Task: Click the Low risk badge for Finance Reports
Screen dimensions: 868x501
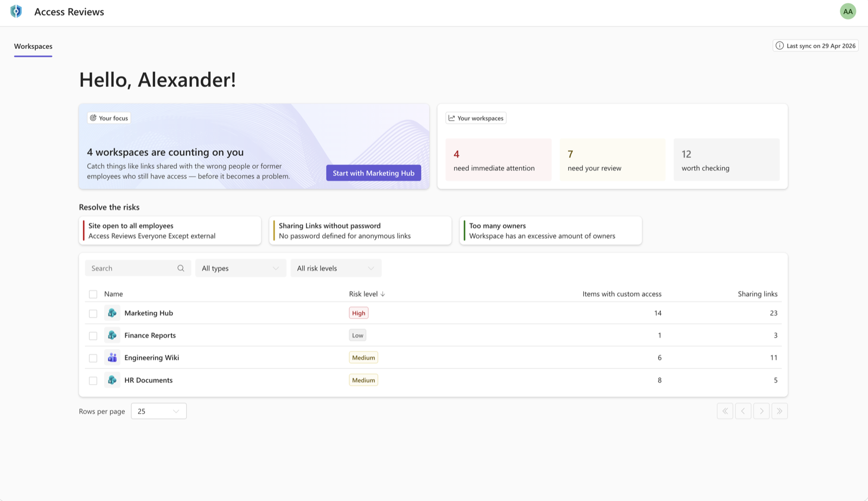Action: click(x=358, y=335)
